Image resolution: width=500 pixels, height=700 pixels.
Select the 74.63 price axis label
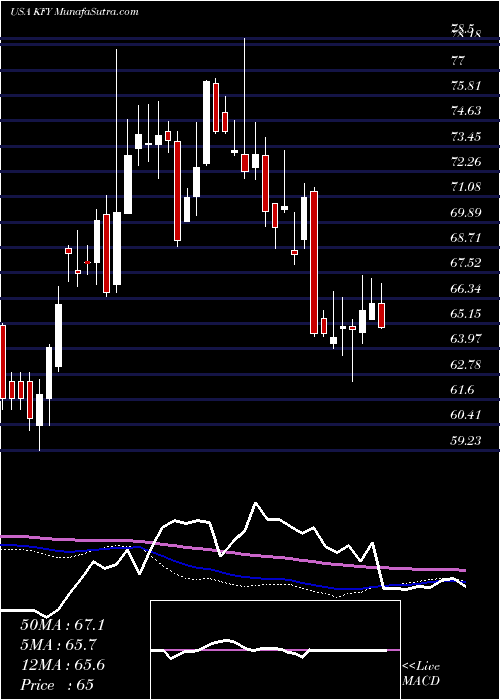coord(466,111)
